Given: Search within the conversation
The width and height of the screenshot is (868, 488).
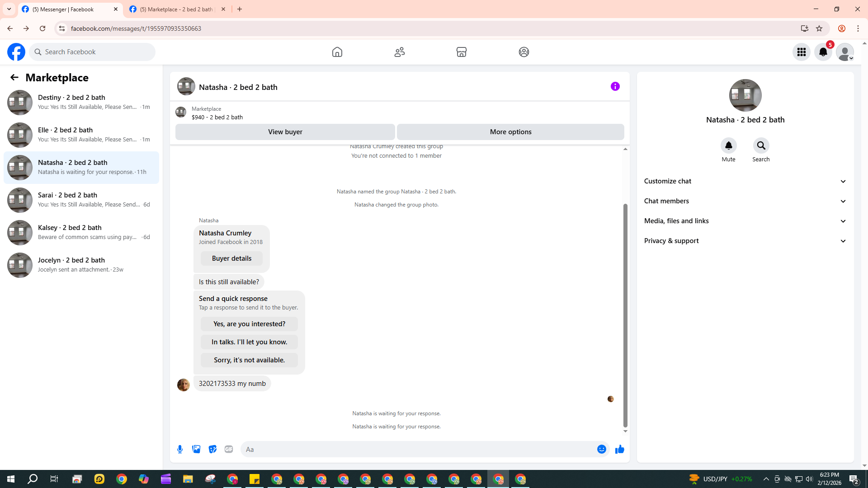Looking at the screenshot, I should [x=761, y=145].
